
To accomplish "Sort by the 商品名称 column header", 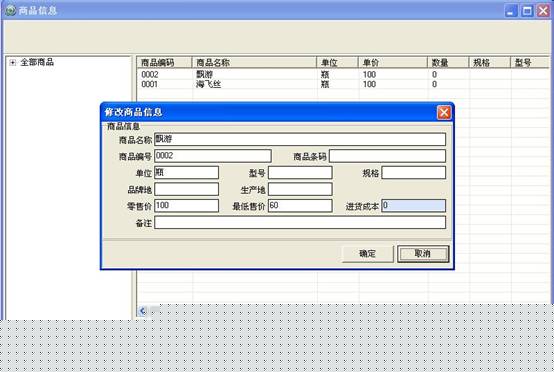I will (254, 63).
